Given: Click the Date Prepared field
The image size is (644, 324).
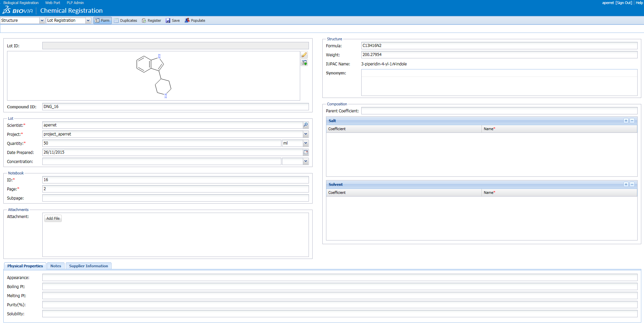Looking at the screenshot, I should tap(172, 152).
